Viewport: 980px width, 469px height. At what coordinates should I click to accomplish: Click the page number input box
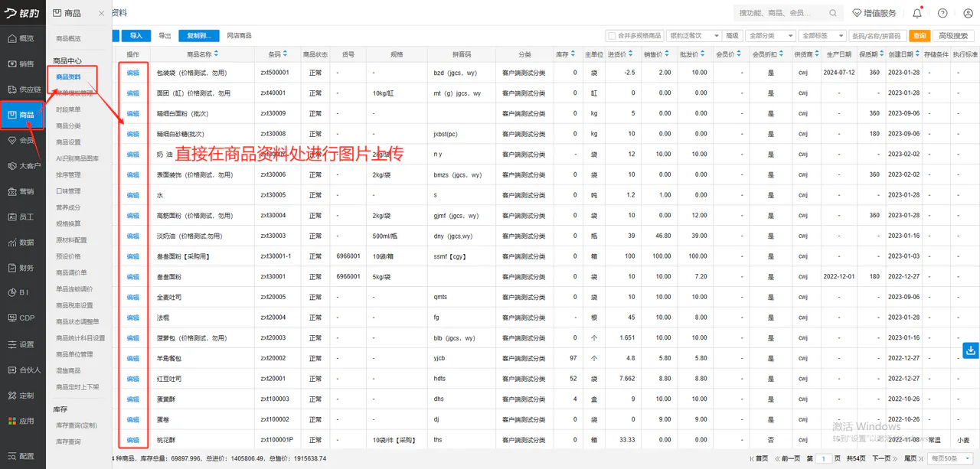tap(824, 458)
